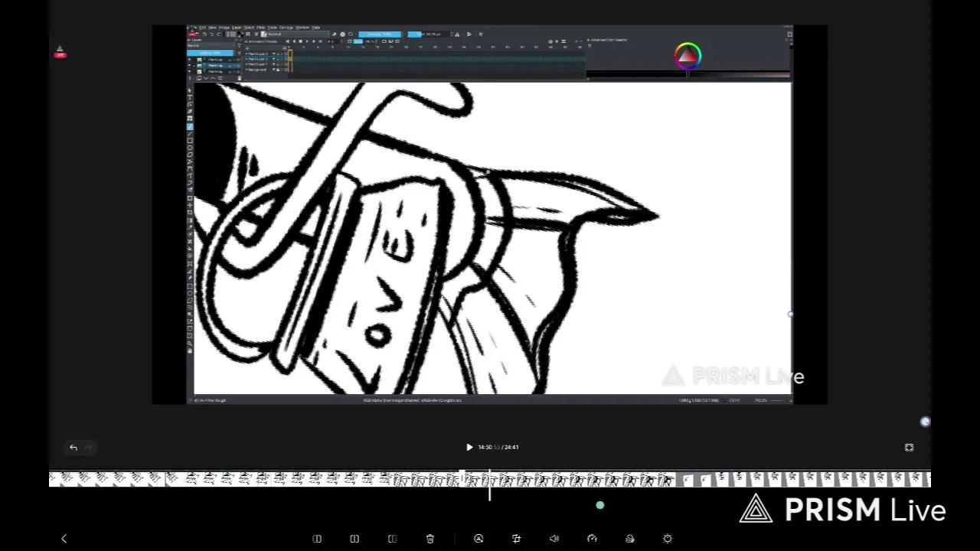
Task: Click the first split clip icon
Action: [317, 539]
